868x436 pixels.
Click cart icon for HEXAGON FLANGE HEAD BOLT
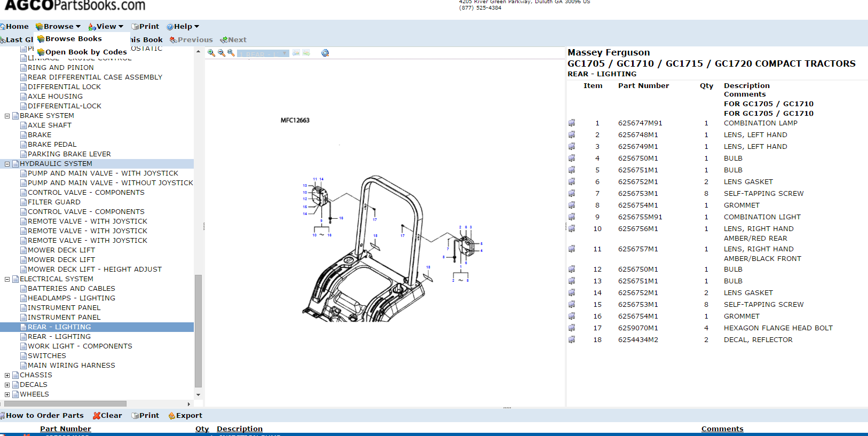tap(572, 328)
